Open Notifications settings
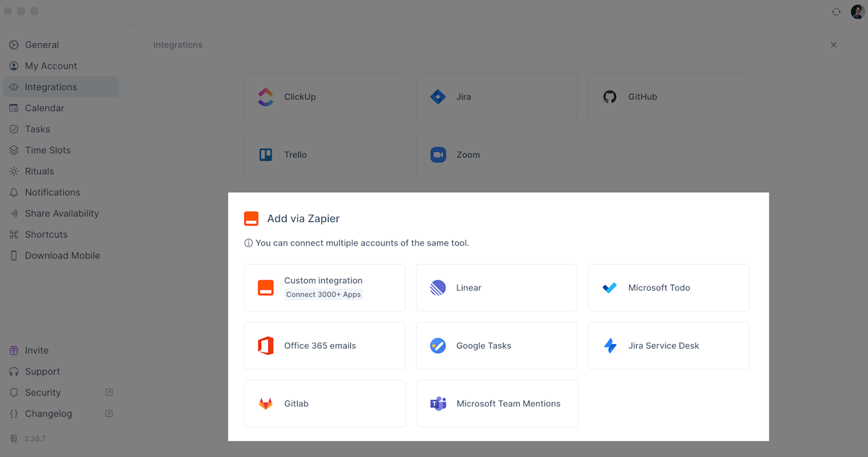868x457 pixels. (x=61, y=192)
